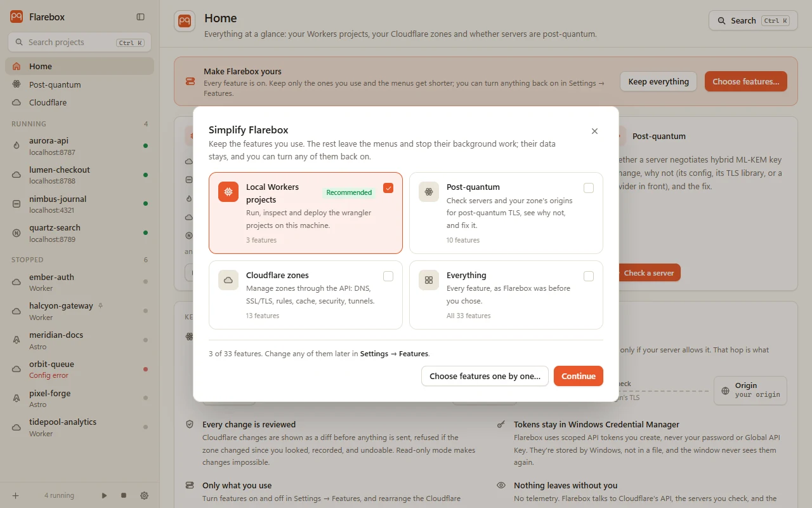Click Keep everything in the banner
This screenshot has height=508, width=812.
(x=658, y=81)
